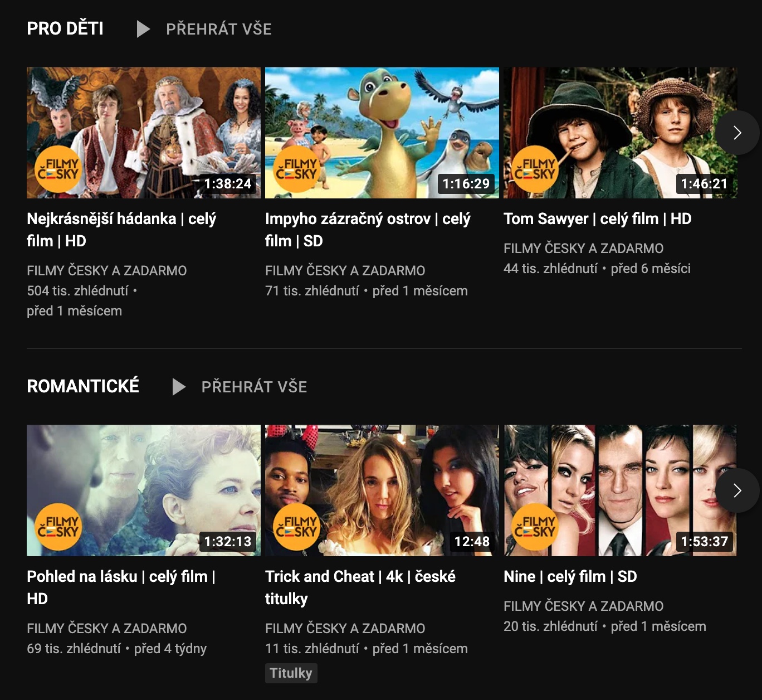This screenshot has height=700, width=762.
Task: Open the PRO DĚTI section heading
Action: point(65,28)
